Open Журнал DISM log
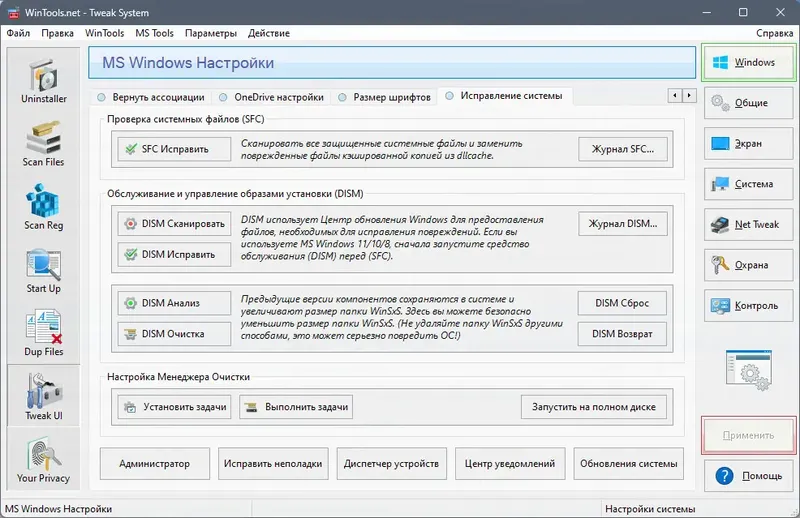The height and width of the screenshot is (518, 800). pos(622,224)
